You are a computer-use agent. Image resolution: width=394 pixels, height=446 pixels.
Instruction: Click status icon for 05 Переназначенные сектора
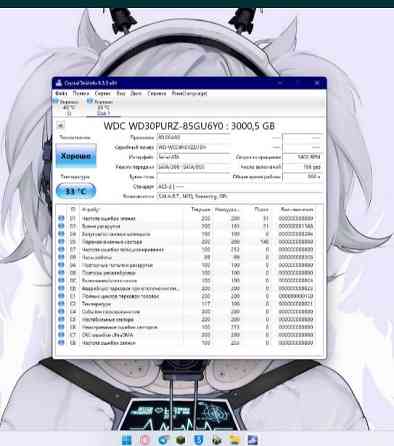tap(61, 242)
